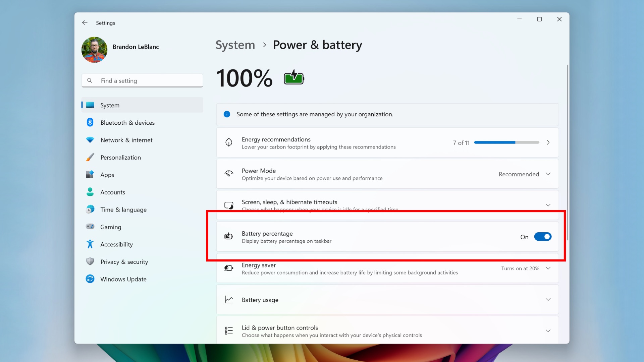Click the Battery percentage icon
This screenshot has width=644, height=362.
[229, 236]
